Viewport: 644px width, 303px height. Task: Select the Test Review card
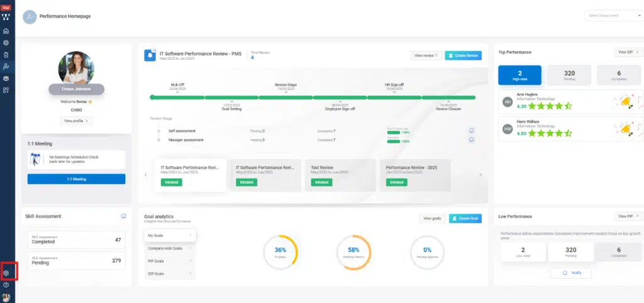tap(340, 175)
